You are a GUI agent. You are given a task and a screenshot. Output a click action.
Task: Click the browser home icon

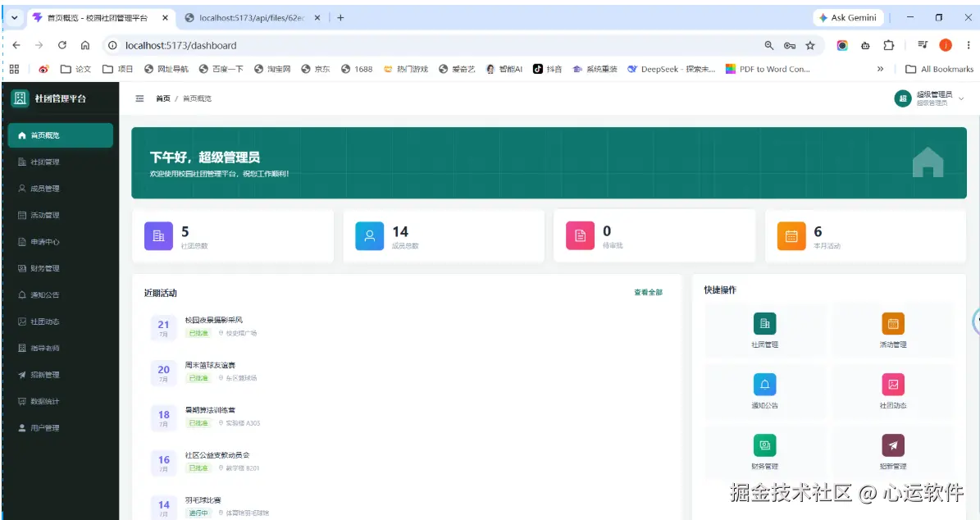pos(85,45)
